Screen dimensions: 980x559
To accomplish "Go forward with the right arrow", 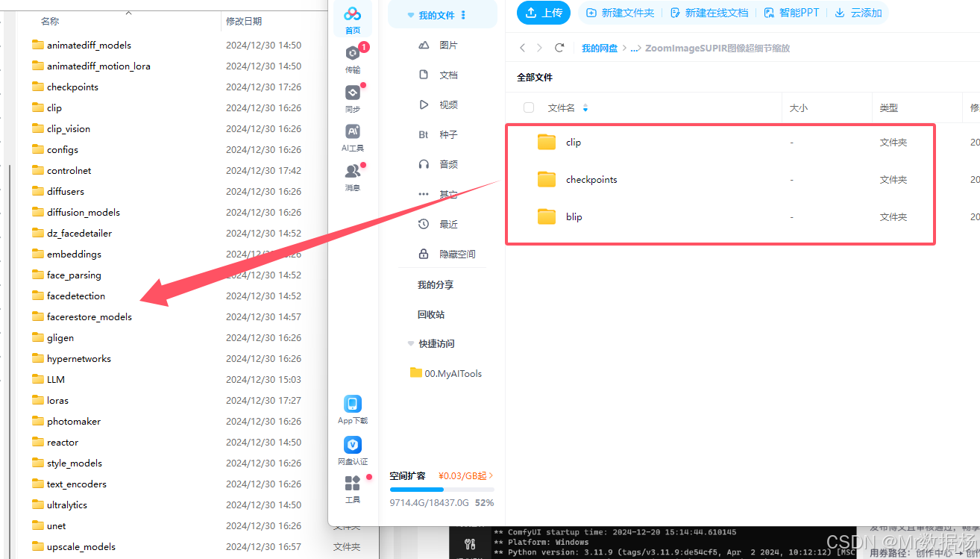I will coord(540,48).
